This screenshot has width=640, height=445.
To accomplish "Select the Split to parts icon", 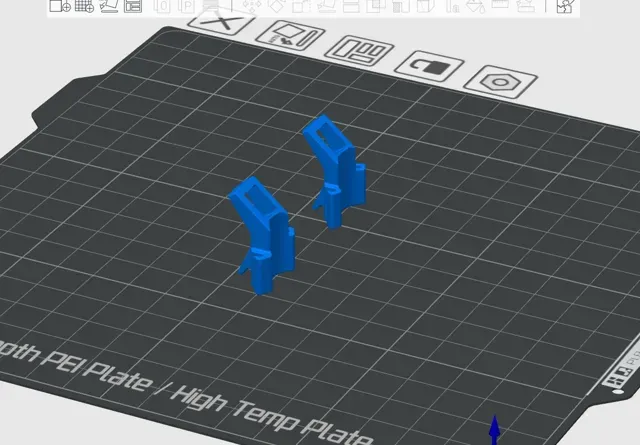I will click(x=187, y=6).
